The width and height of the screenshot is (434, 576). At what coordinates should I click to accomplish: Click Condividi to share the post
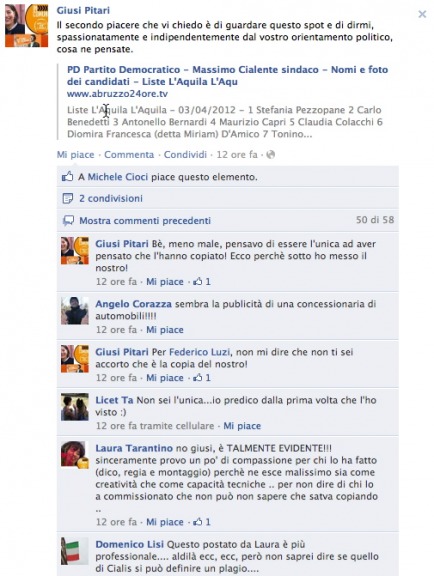point(185,155)
